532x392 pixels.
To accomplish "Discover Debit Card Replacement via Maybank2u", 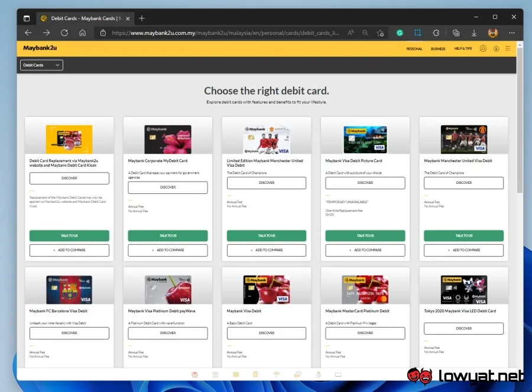I will coord(69,178).
